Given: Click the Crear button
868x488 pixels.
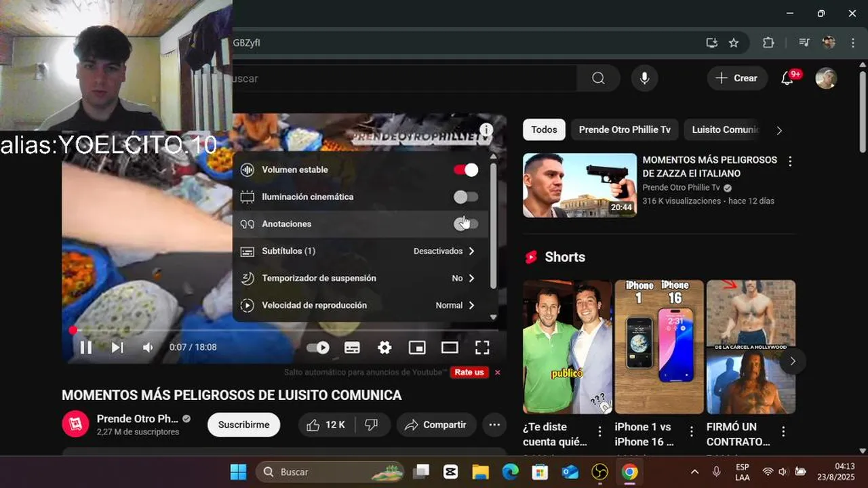Looking at the screenshot, I should [x=737, y=79].
